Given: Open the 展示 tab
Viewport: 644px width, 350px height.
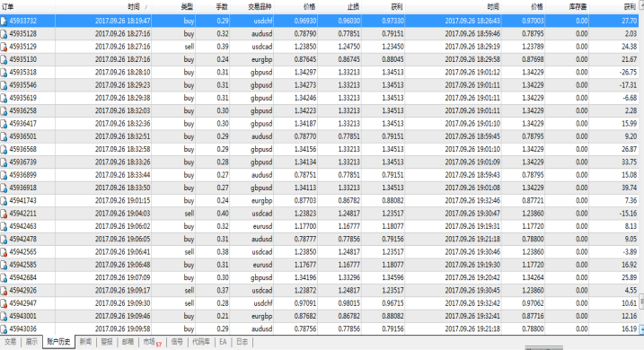Looking at the screenshot, I should coord(31,342).
